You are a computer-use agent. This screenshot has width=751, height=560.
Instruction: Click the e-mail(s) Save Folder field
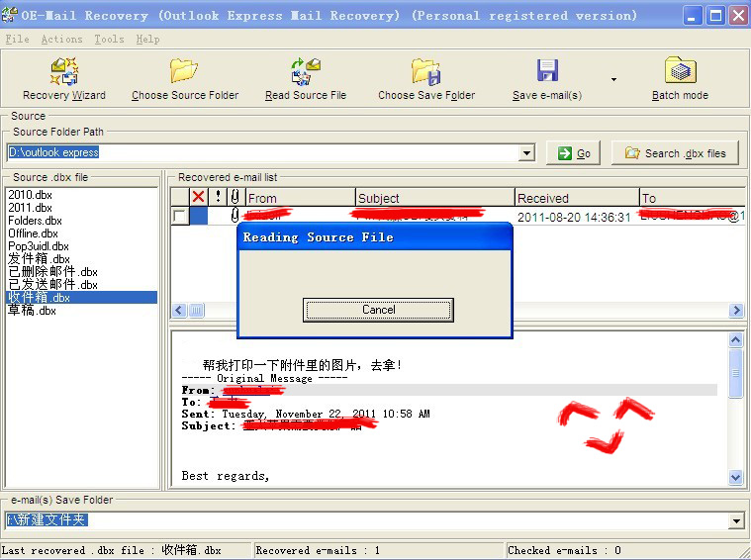[x=367, y=520]
